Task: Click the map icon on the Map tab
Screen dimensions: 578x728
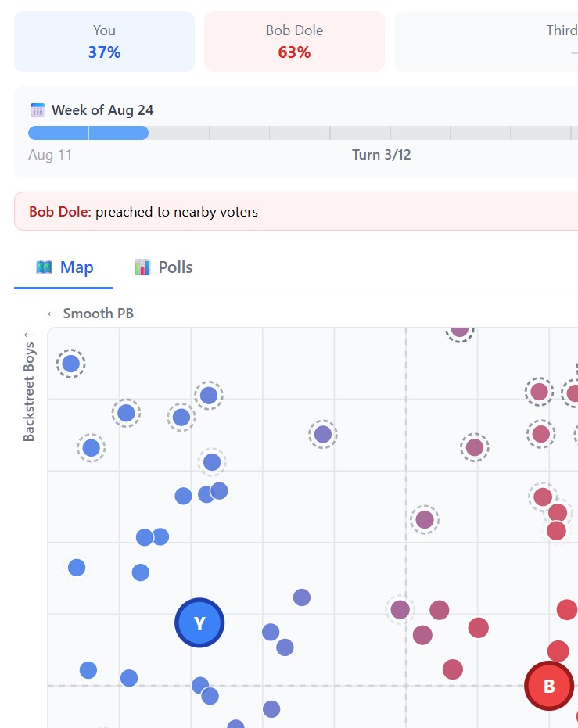Action: [45, 267]
